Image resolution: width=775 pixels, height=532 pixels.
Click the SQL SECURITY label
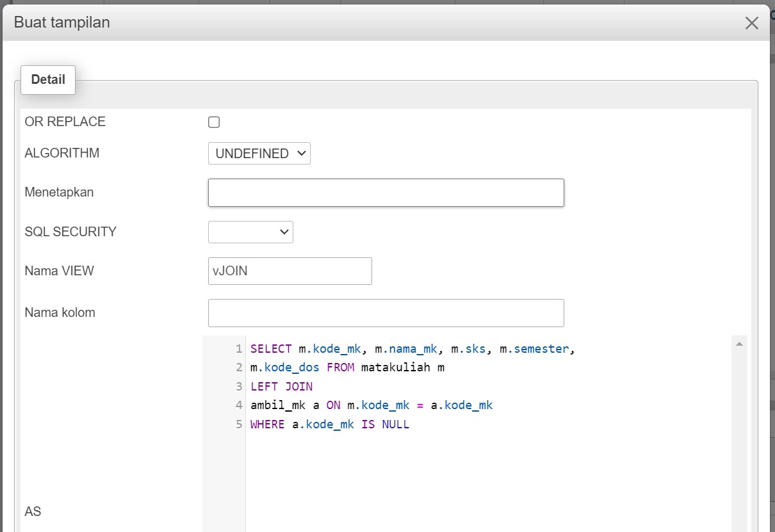coord(70,232)
